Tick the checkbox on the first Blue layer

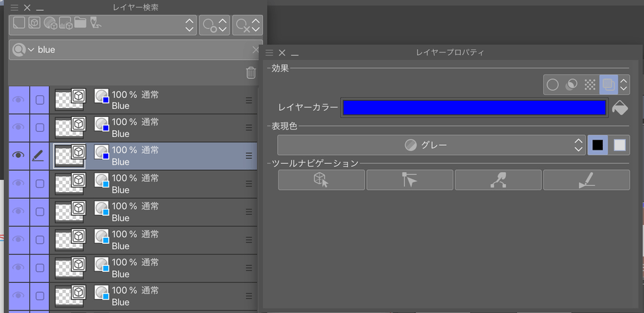(x=40, y=99)
